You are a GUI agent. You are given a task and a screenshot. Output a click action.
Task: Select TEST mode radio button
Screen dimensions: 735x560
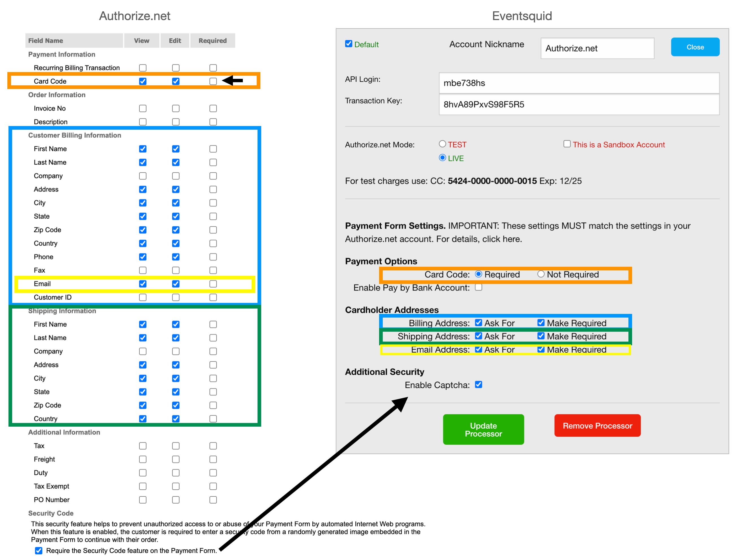pyautogui.click(x=442, y=144)
